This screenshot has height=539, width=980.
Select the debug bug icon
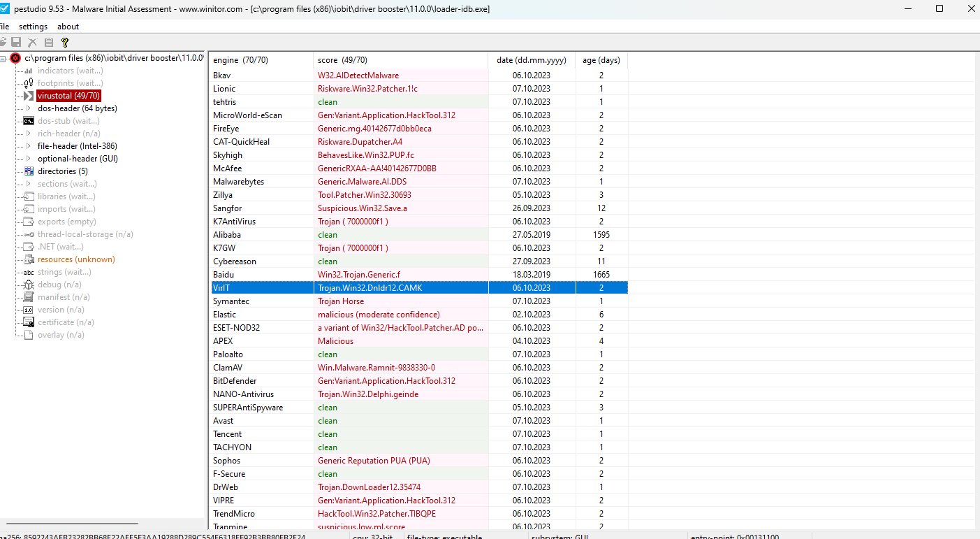tap(29, 285)
